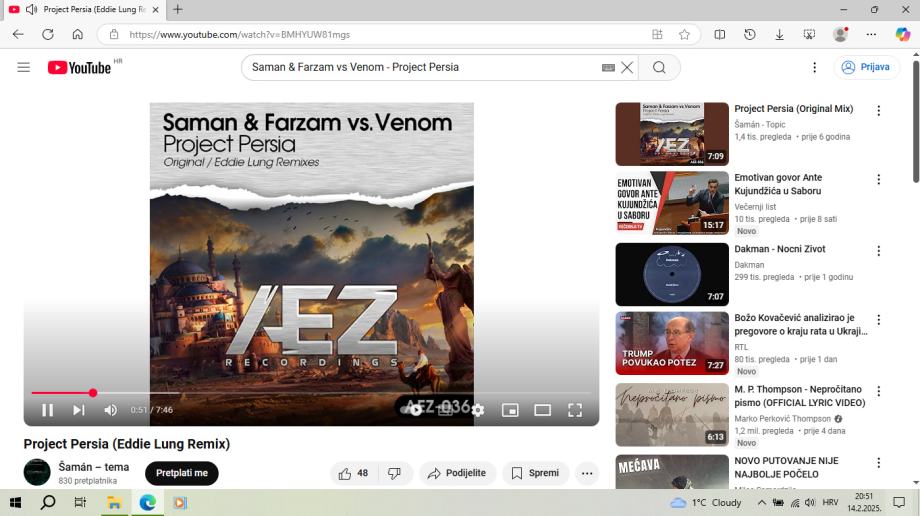The height and width of the screenshot is (516, 920).
Task: Select the Project Persia browser tab
Action: pyautogui.click(x=85, y=9)
